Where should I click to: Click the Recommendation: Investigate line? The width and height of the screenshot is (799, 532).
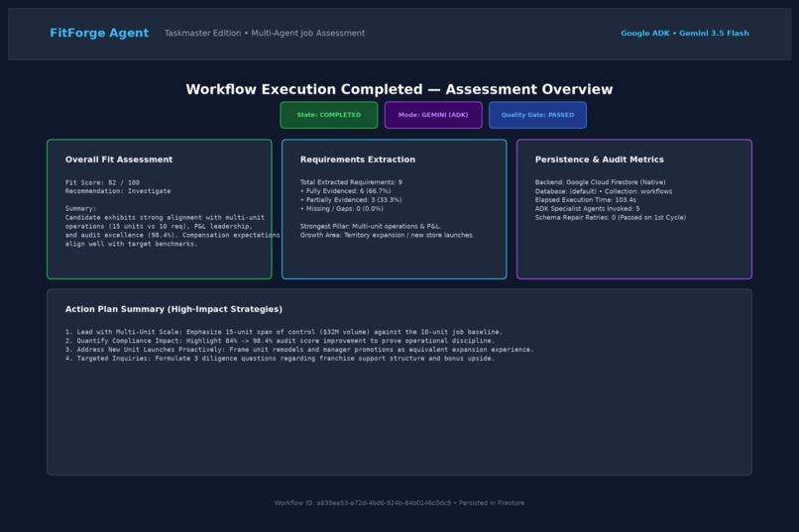[x=118, y=191]
